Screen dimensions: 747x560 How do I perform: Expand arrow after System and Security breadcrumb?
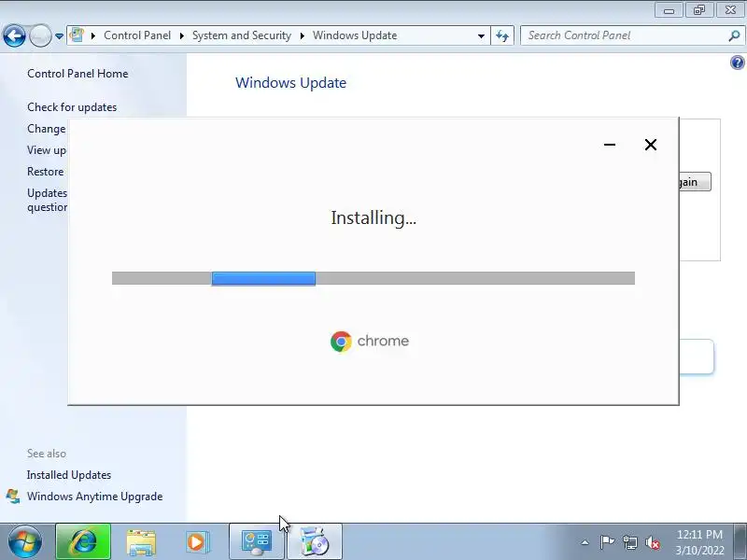pyautogui.click(x=302, y=35)
